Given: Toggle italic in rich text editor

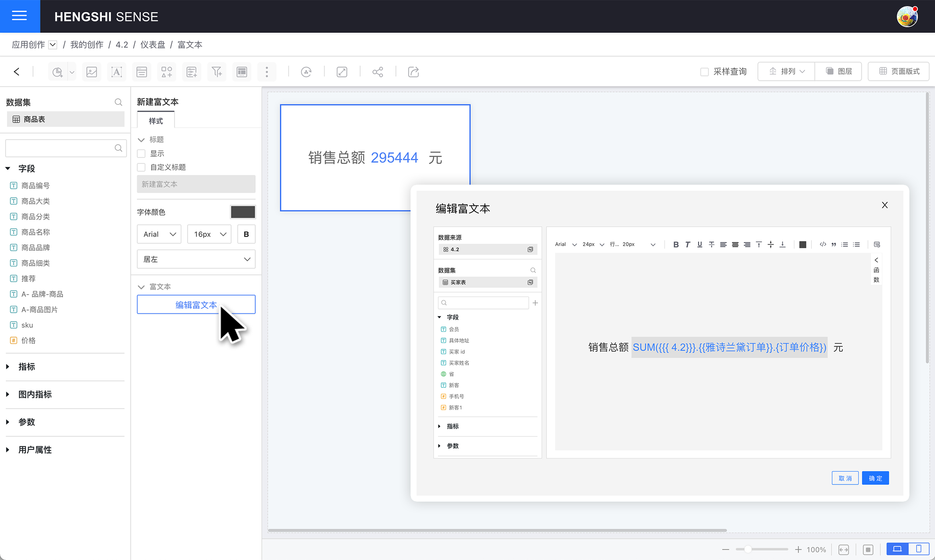Looking at the screenshot, I should click(x=688, y=245).
